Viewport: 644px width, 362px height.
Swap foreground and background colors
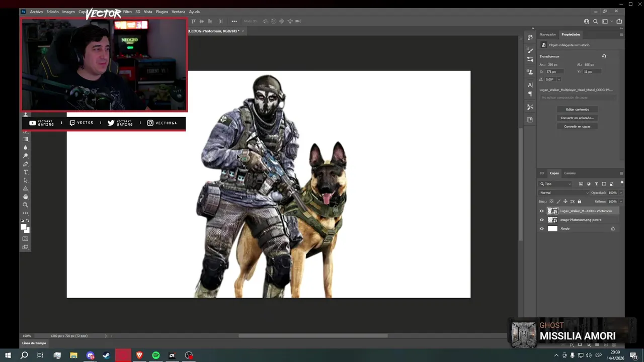click(x=28, y=221)
